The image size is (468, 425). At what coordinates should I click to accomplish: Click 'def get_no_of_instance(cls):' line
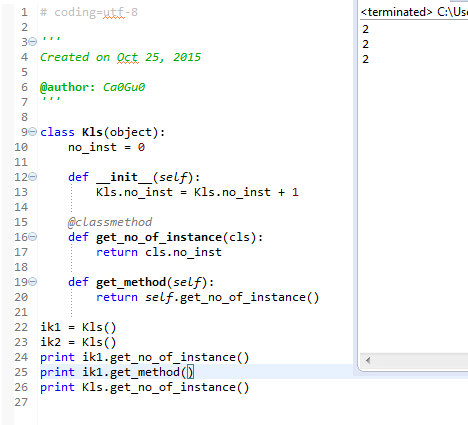[x=166, y=237]
